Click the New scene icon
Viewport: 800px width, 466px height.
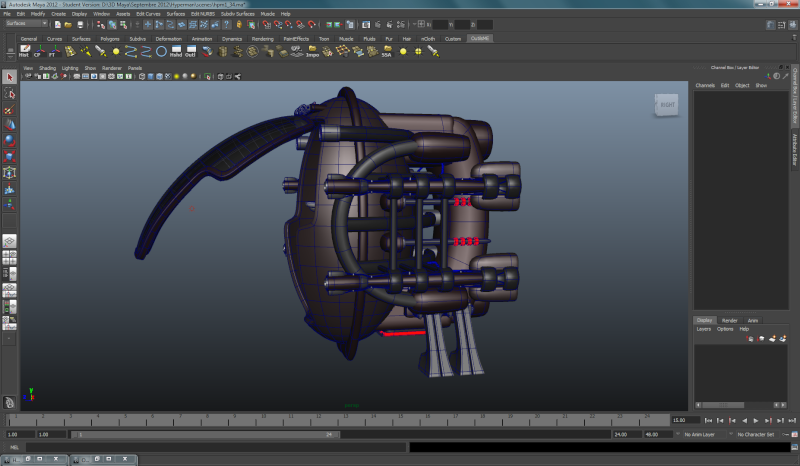tap(57, 24)
